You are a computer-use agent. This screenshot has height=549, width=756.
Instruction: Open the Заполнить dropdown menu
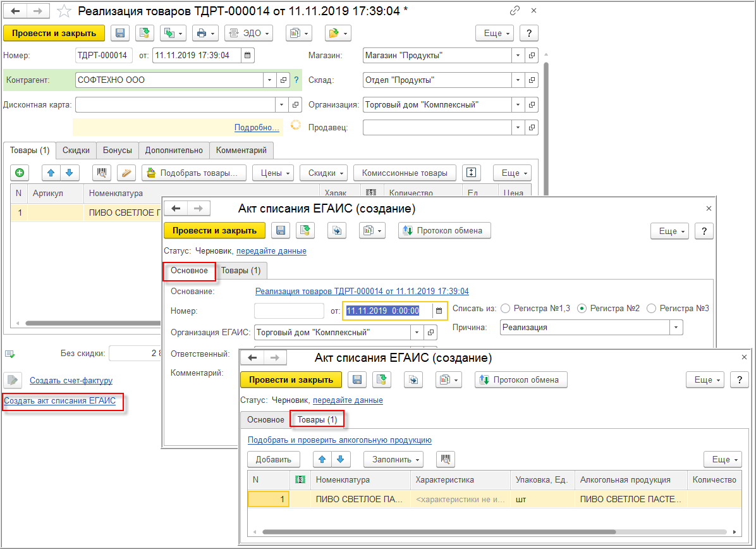coord(393,459)
